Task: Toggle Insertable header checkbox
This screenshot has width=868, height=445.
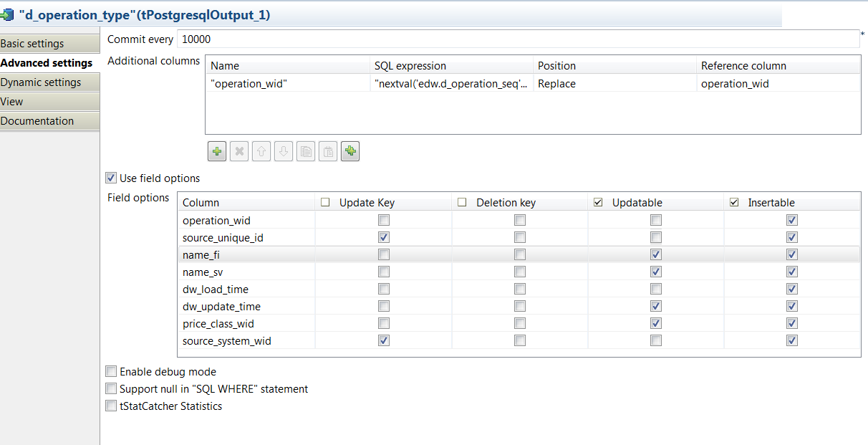Action: [734, 202]
